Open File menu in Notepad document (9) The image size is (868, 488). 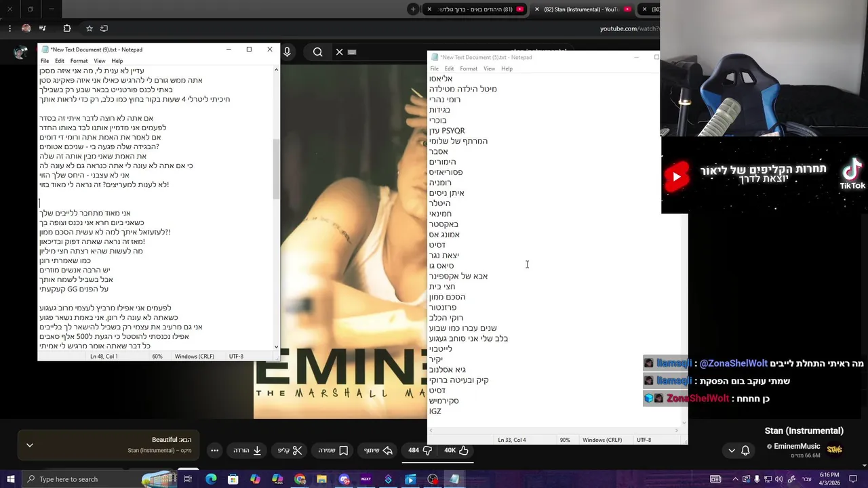pyautogui.click(x=45, y=61)
